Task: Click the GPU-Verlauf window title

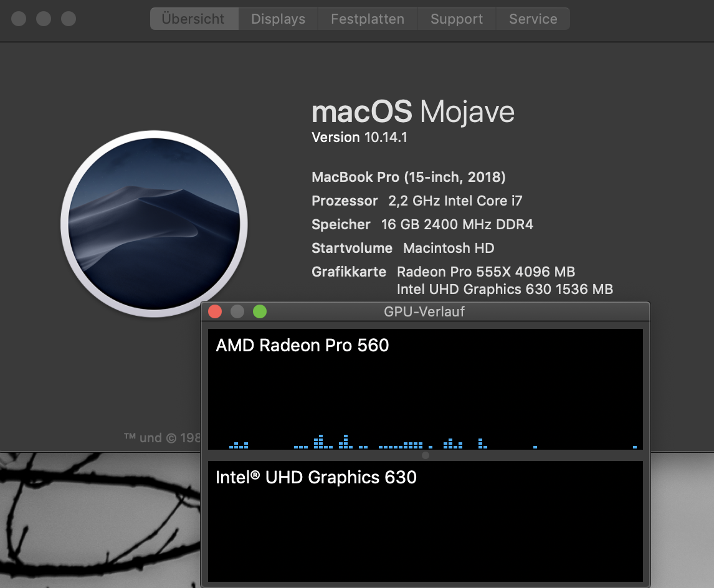Action: (x=424, y=311)
